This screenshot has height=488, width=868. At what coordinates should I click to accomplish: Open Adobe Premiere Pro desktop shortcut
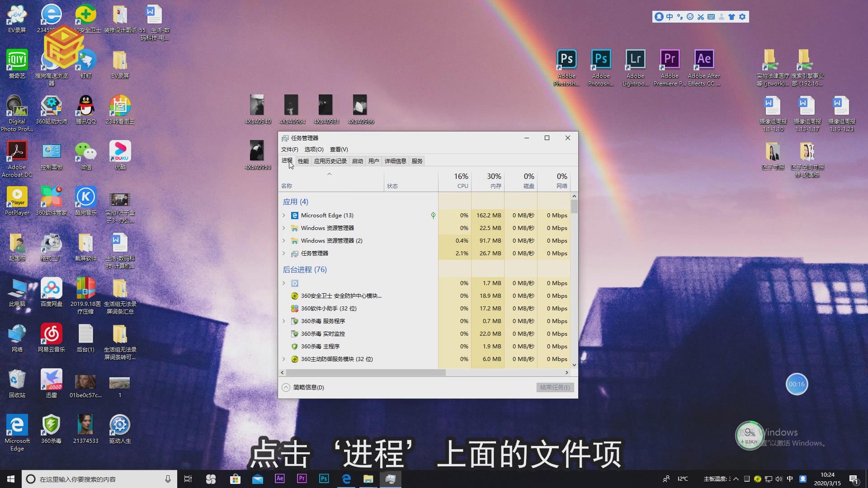coord(670,68)
